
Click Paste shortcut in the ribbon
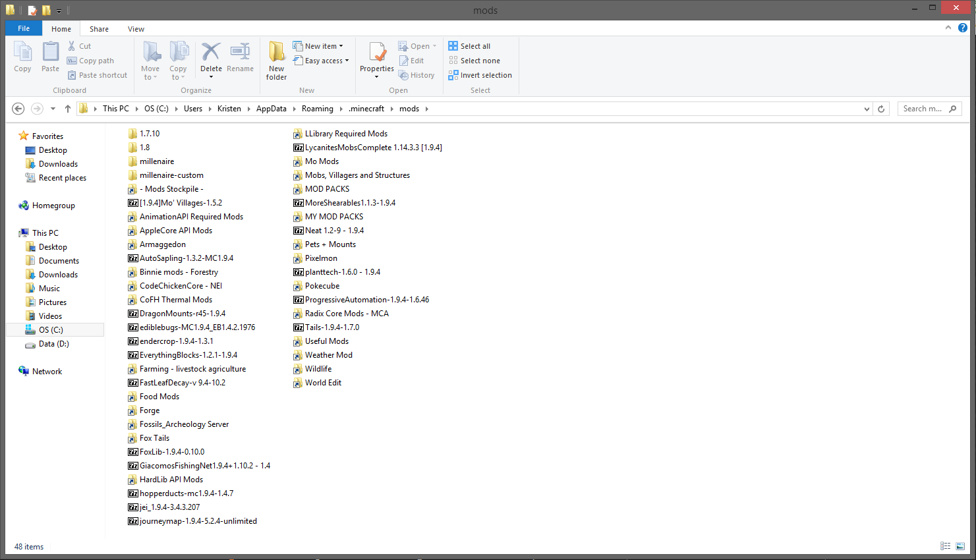[97, 75]
